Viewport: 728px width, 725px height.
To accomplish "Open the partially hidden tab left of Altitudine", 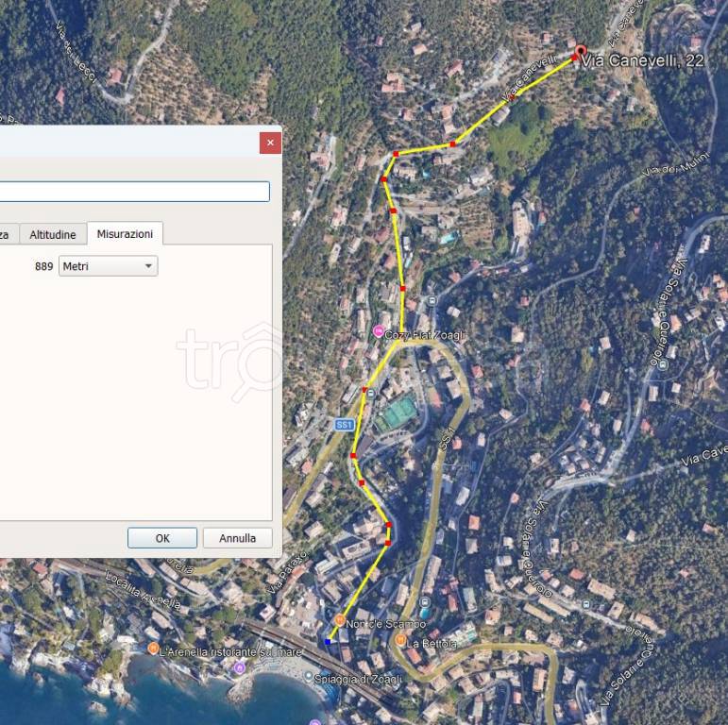I will click(x=8, y=234).
